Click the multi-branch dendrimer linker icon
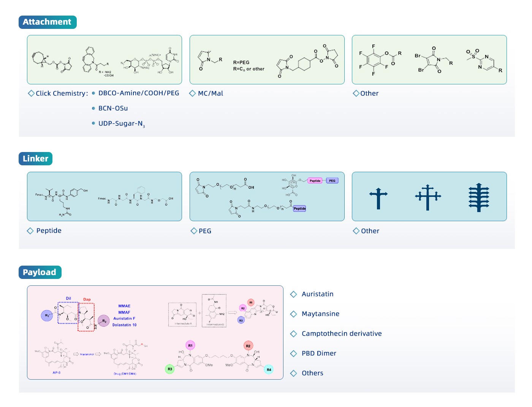The image size is (532, 407). (479, 197)
